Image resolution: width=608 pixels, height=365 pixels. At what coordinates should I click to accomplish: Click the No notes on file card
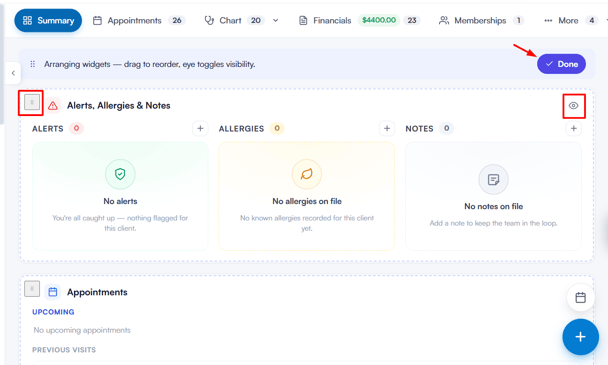493,196
